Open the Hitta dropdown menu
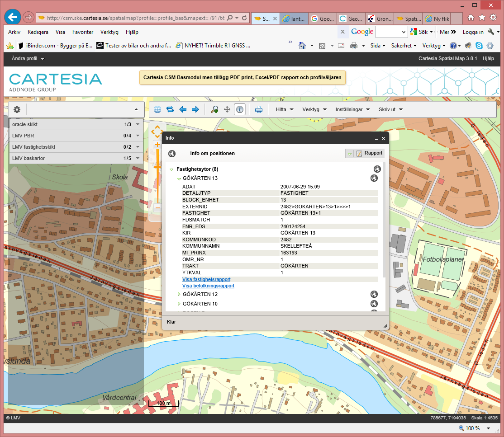This screenshot has height=437, width=504. point(285,109)
